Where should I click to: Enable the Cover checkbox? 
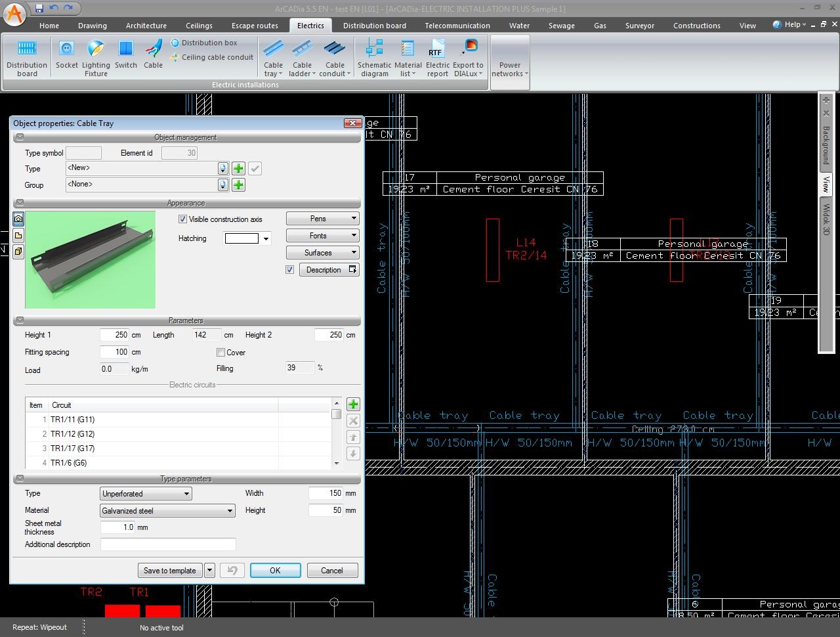[221, 353]
